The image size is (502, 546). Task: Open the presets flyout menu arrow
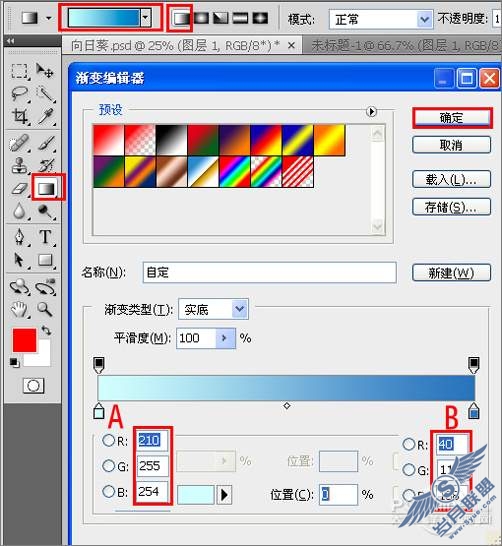[x=371, y=112]
